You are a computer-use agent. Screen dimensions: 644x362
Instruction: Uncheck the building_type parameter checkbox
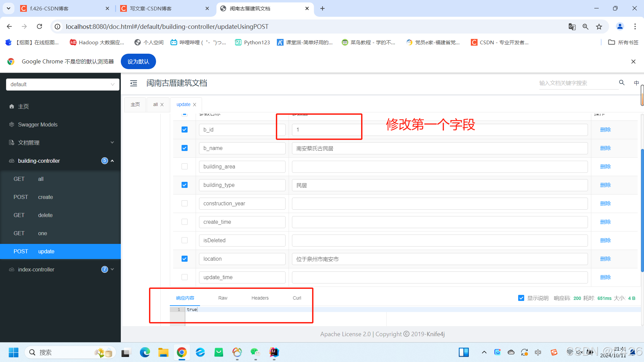click(185, 185)
